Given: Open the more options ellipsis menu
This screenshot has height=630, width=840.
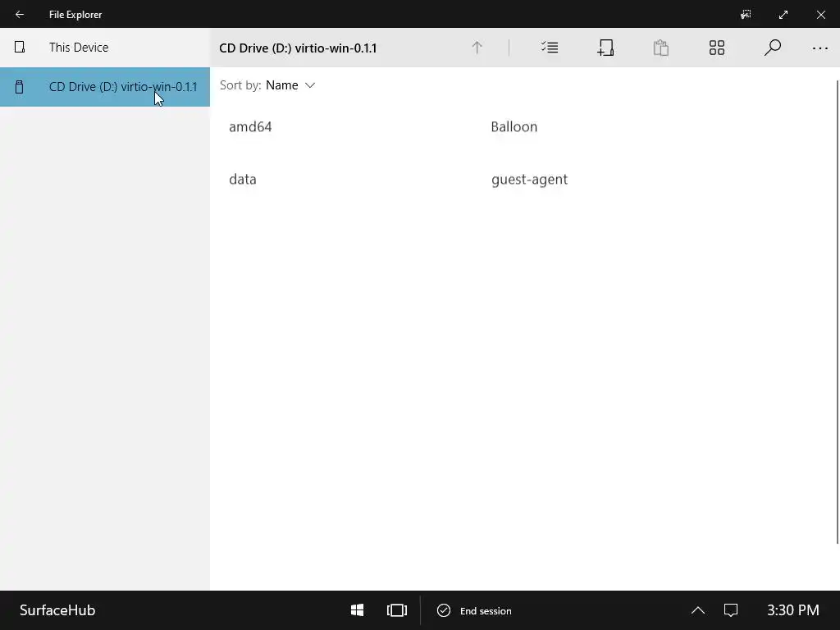Looking at the screenshot, I should (x=820, y=48).
